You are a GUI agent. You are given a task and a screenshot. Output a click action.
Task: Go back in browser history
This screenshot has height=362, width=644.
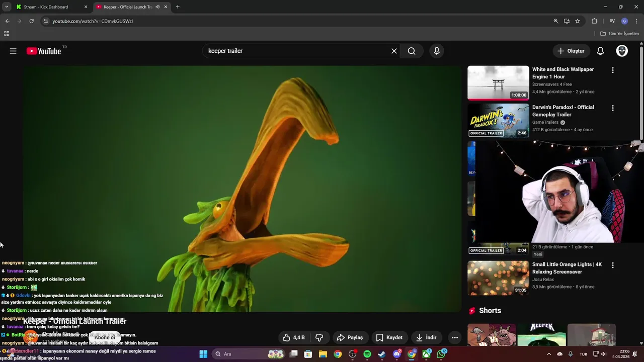[x=7, y=21]
